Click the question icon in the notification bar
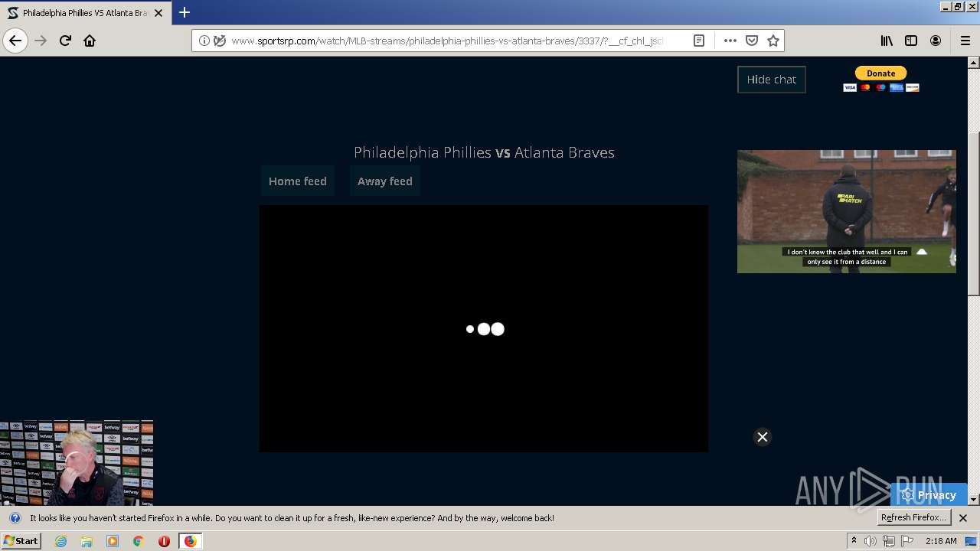This screenshot has width=980, height=551. (x=15, y=518)
